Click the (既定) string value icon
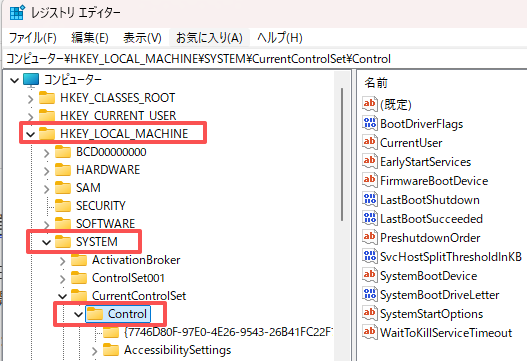This screenshot has width=527, height=361. point(370,104)
